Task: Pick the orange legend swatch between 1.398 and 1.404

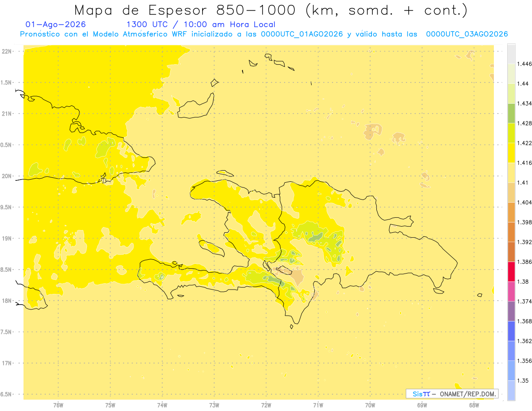Action: click(511, 212)
